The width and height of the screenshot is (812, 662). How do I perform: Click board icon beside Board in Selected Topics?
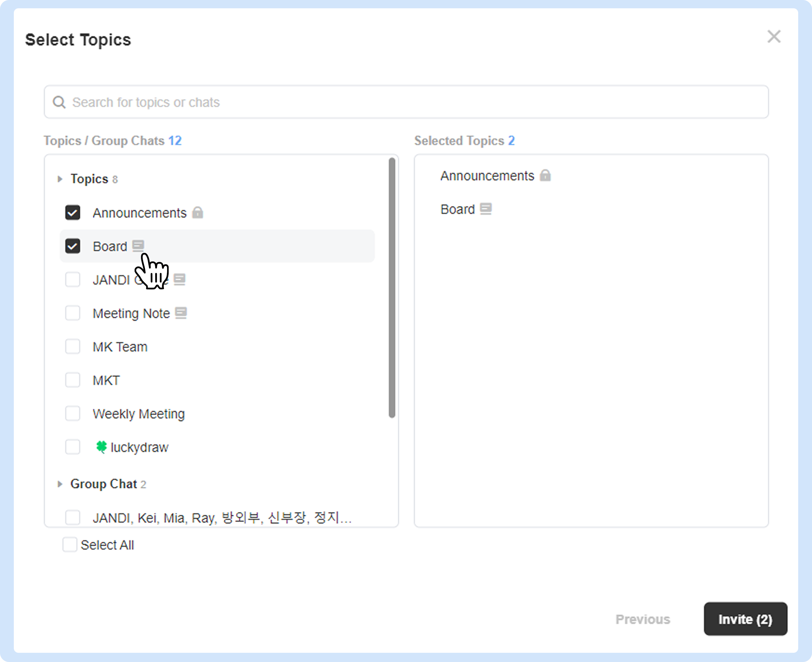point(486,209)
